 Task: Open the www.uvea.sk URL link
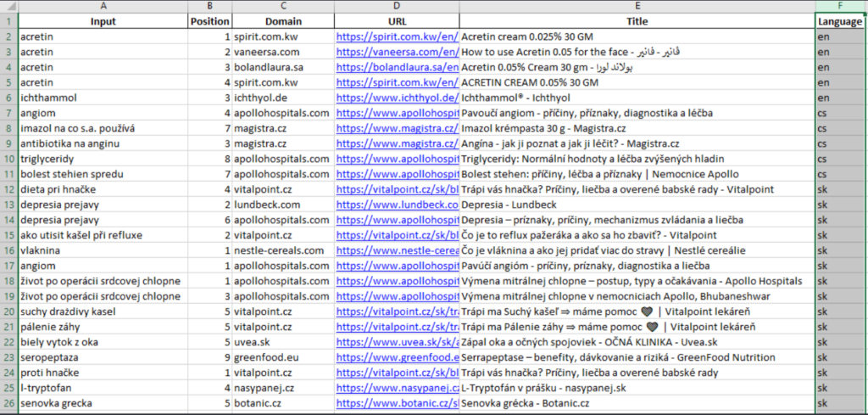(397, 342)
